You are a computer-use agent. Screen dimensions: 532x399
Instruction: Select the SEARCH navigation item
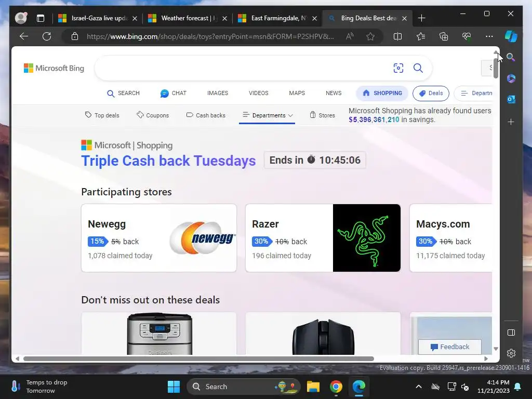(x=123, y=94)
